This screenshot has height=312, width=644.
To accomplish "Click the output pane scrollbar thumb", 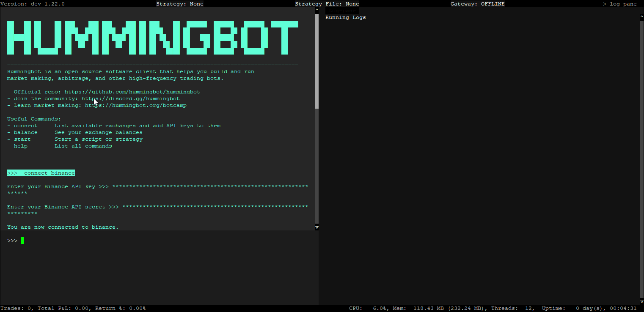I will (x=317, y=59).
